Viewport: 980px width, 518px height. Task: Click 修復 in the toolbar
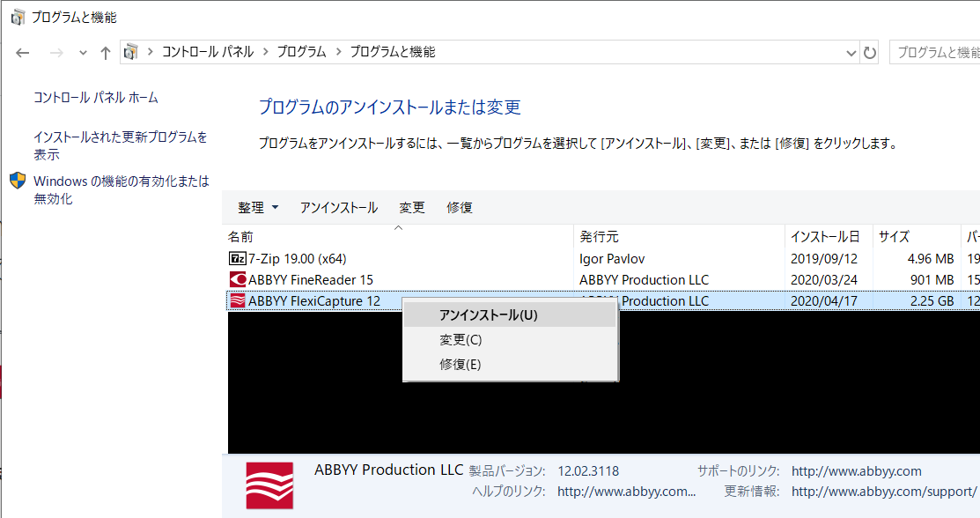[x=460, y=208]
